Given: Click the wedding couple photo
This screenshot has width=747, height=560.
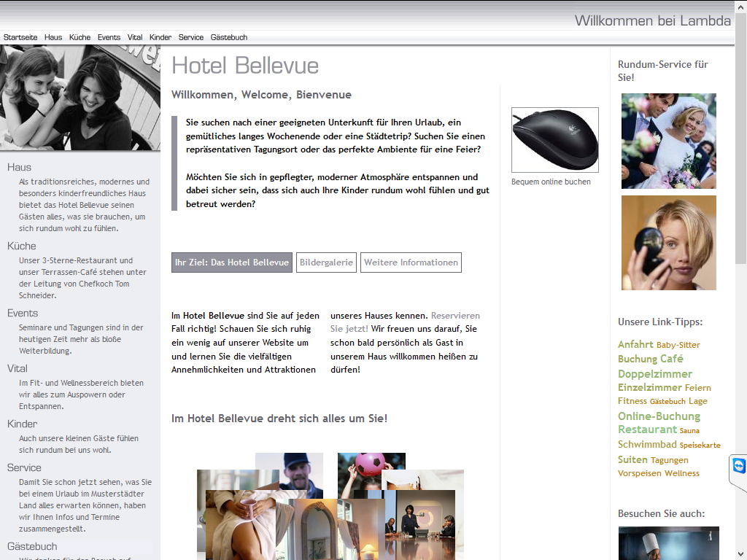Looking at the screenshot, I should 669,141.
